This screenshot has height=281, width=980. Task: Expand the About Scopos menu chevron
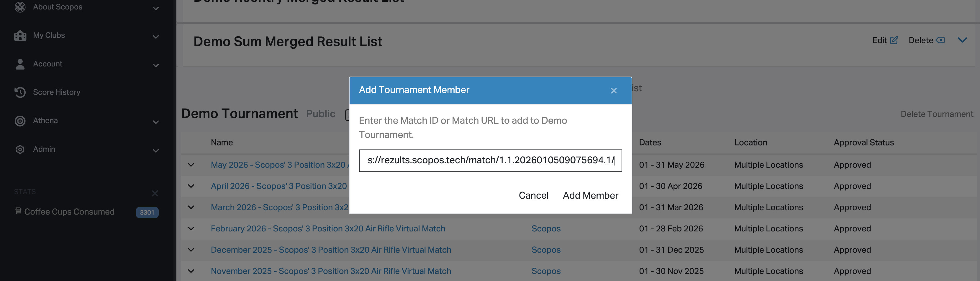pos(155,8)
